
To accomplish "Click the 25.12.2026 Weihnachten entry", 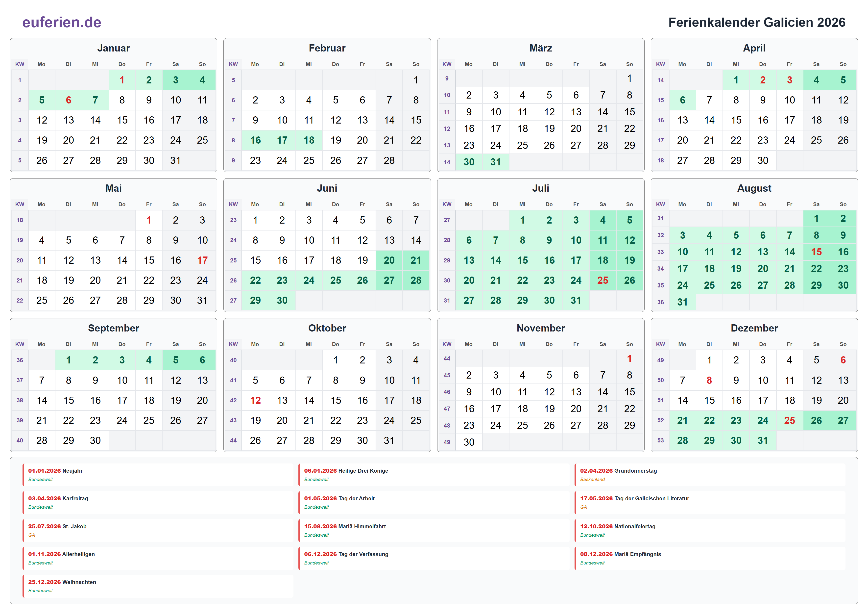I will coord(158,586).
